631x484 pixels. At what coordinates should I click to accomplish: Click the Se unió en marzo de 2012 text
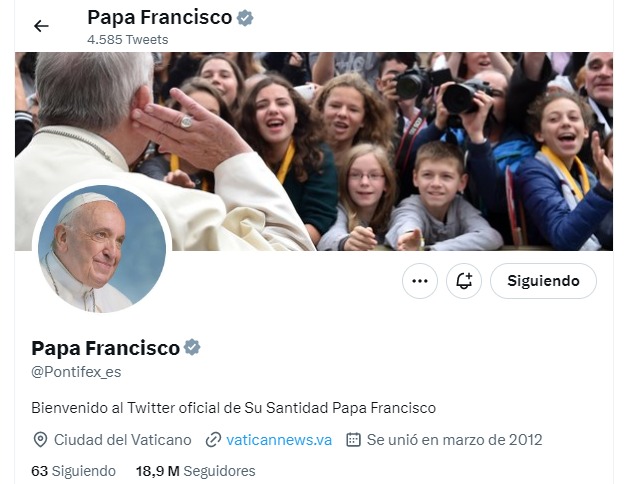[x=454, y=440]
